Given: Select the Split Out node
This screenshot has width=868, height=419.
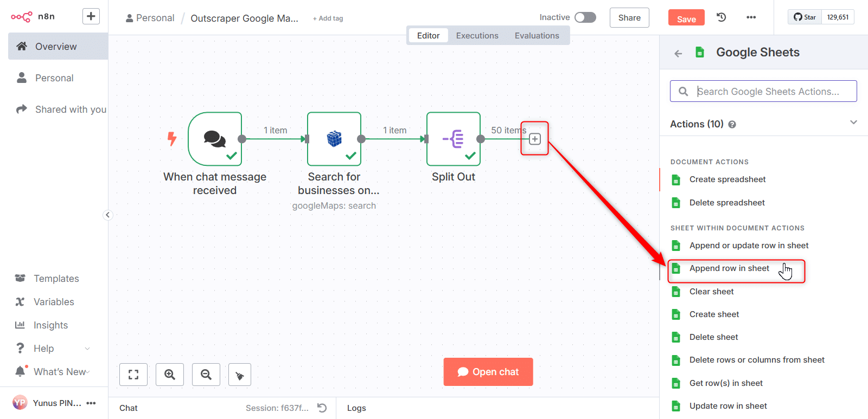Looking at the screenshot, I should click(x=454, y=139).
